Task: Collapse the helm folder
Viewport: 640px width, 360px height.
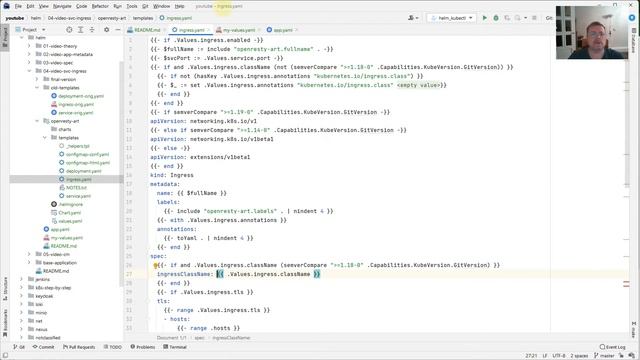Action: click(x=22, y=38)
